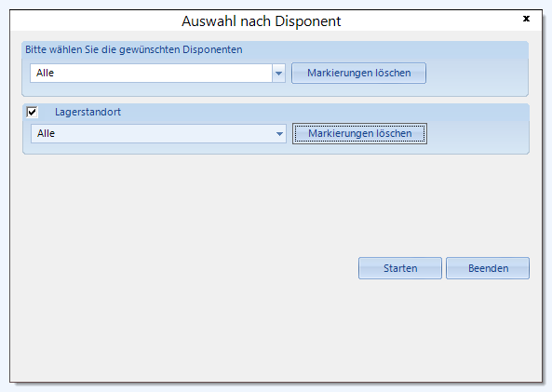552x392 pixels.
Task: Clear Disponenten selections via Markierungen löschen
Action: 358,74
